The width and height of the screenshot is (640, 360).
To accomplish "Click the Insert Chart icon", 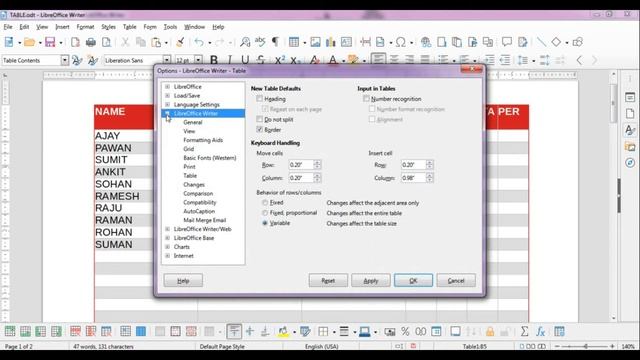I will 331,42.
